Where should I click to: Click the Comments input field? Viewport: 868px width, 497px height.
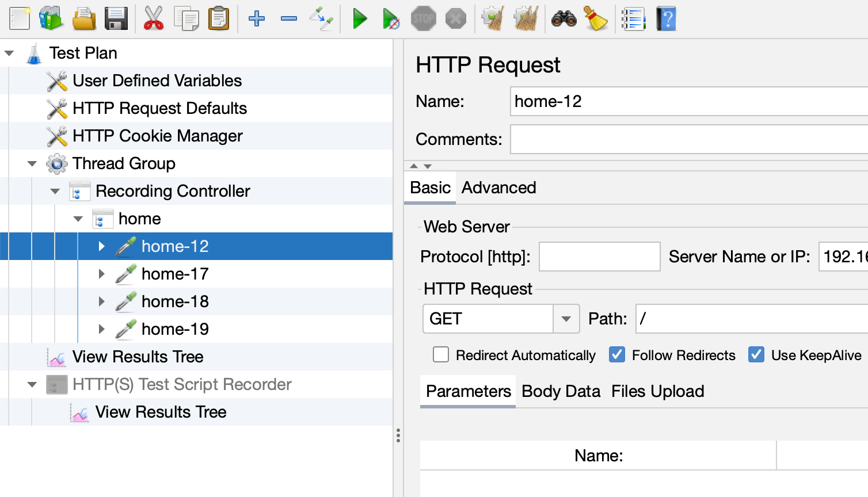[689, 139]
